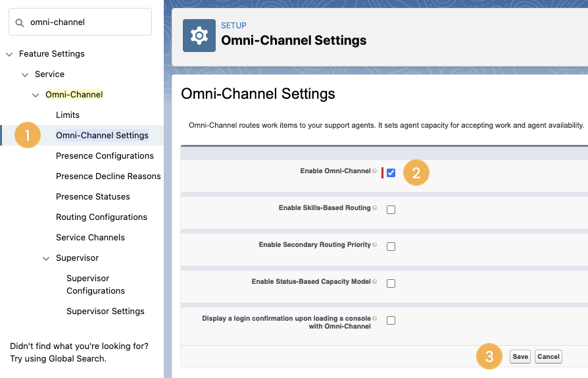Click the Save button

click(x=520, y=357)
